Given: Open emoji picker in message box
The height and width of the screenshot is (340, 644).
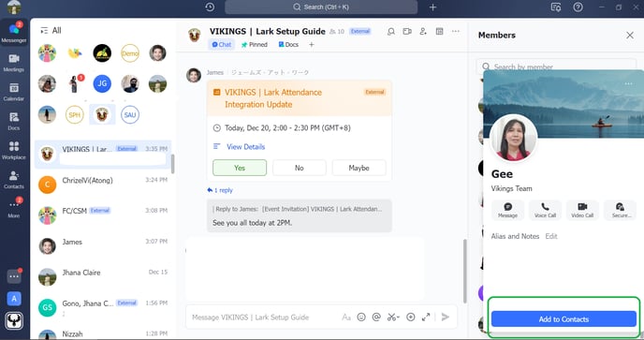Looking at the screenshot, I should 361,317.
